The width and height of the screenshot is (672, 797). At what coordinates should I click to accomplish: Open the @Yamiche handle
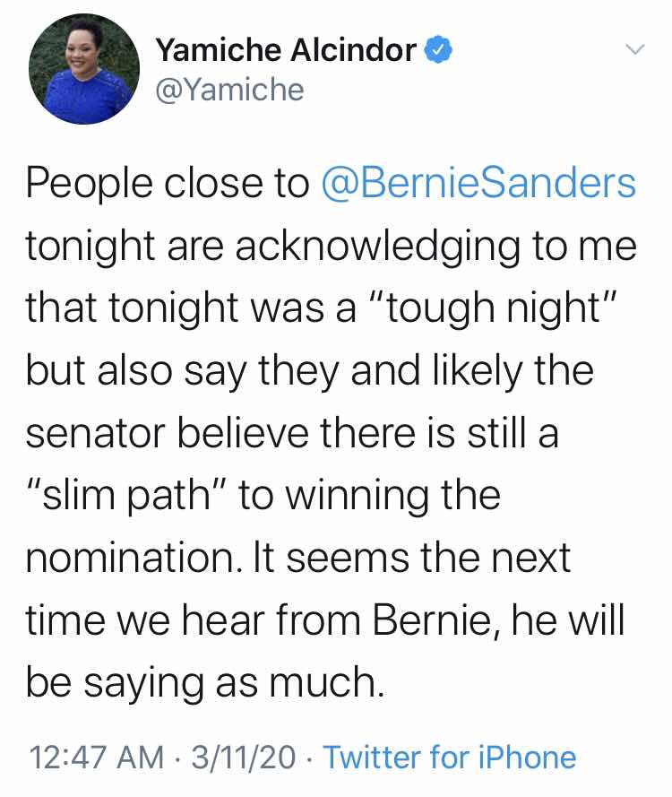click(229, 90)
